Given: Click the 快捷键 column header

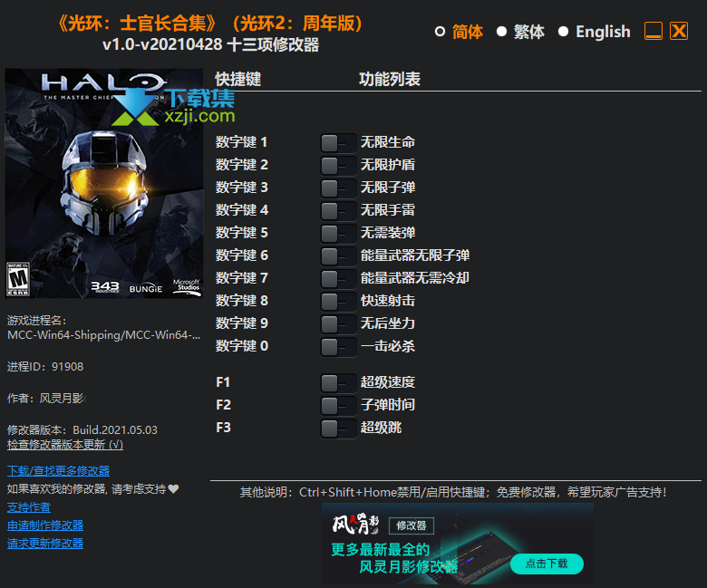Looking at the screenshot, I should tap(238, 80).
